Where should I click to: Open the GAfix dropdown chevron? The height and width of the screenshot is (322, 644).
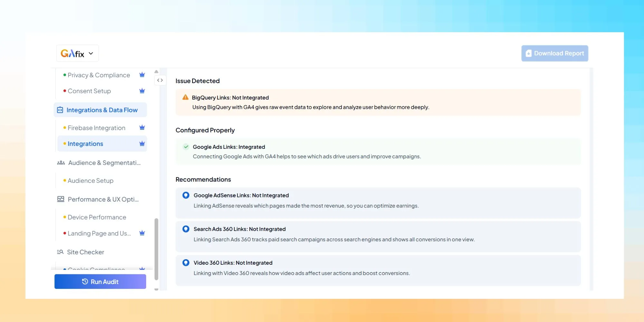coord(90,53)
